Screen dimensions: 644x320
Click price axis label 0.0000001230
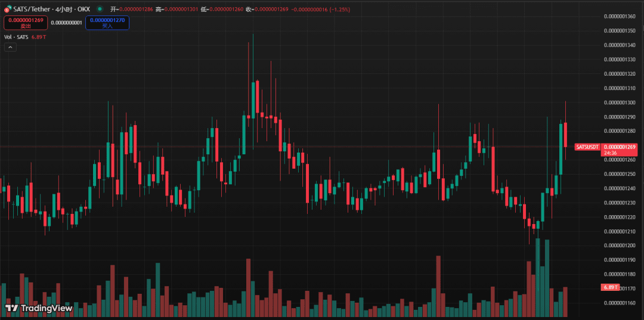click(x=620, y=203)
